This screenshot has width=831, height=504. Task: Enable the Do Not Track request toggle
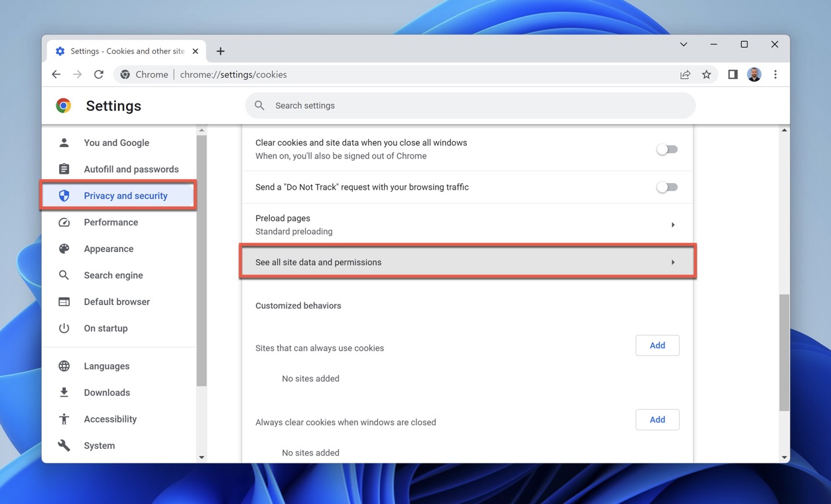pyautogui.click(x=667, y=187)
